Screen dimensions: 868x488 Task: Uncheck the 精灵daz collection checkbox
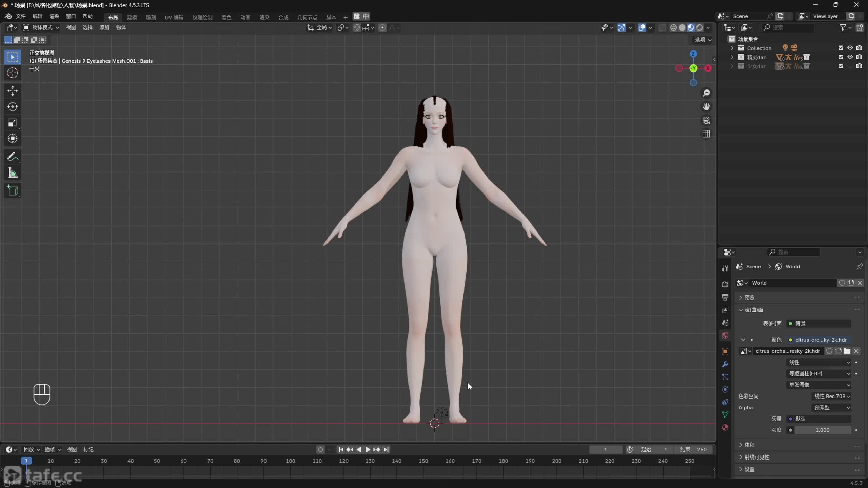(x=841, y=57)
